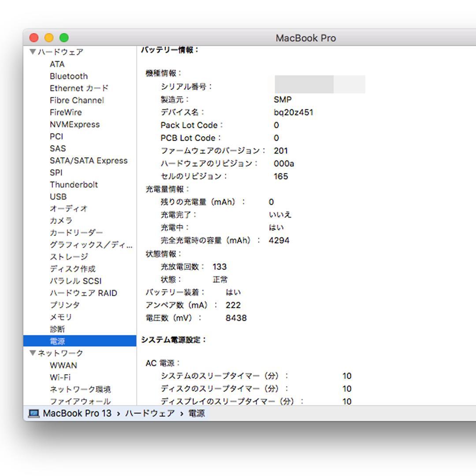This screenshot has width=476, height=476.
Task: Click the MacBook Pro window title
Action: coord(306,38)
